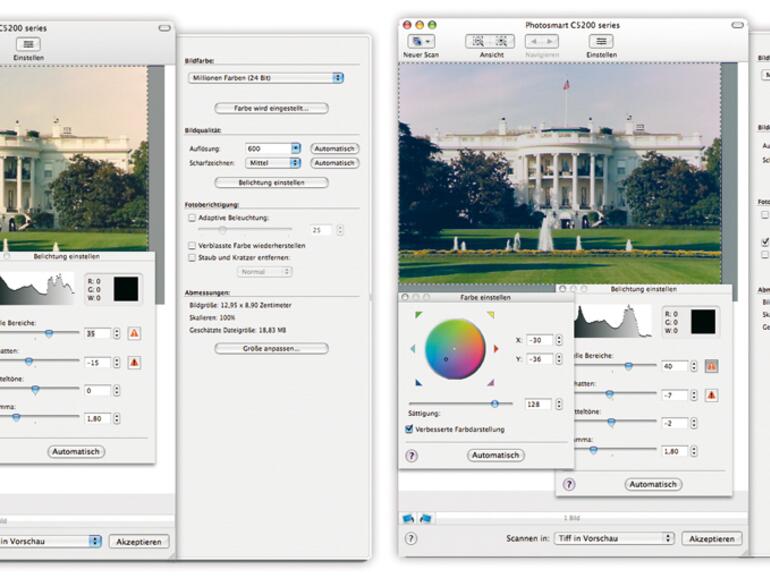Click the help icon in Farbe einstellen
The image size is (770, 578).
pyautogui.click(x=411, y=455)
